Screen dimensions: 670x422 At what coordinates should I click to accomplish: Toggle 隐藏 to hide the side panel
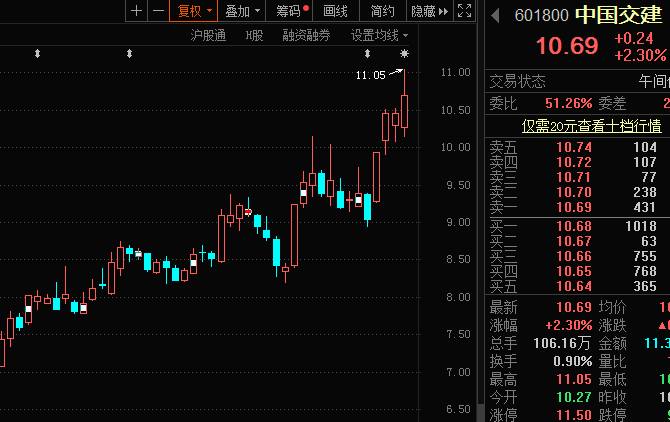coord(428,11)
